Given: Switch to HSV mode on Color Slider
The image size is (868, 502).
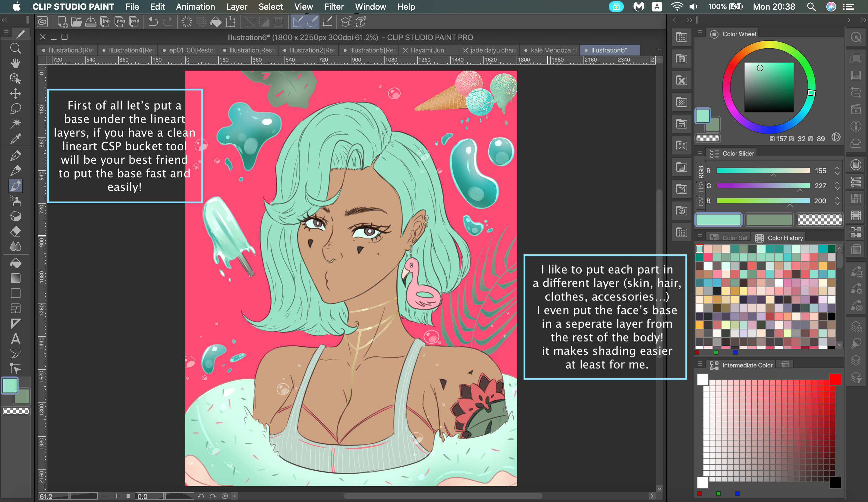Looking at the screenshot, I should click(701, 187).
